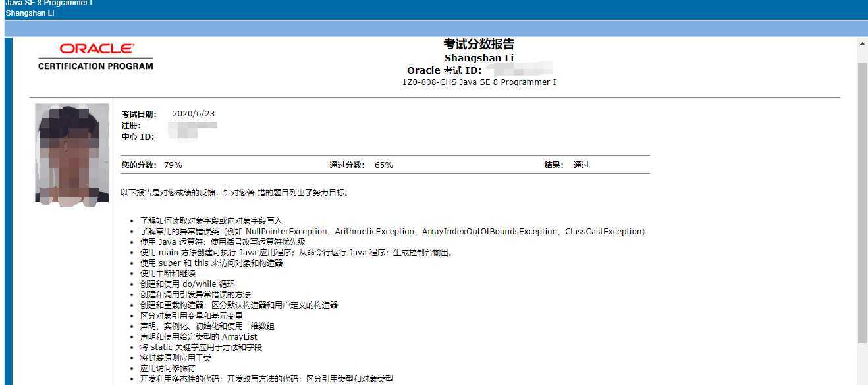868x385 pixels.
Task: Click the item 区分对象引用变量和基元变量
Action: click(191, 316)
